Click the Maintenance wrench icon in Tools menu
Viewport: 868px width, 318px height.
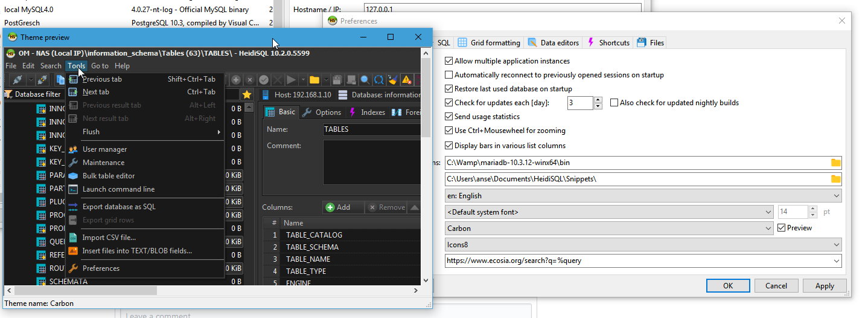(x=72, y=163)
